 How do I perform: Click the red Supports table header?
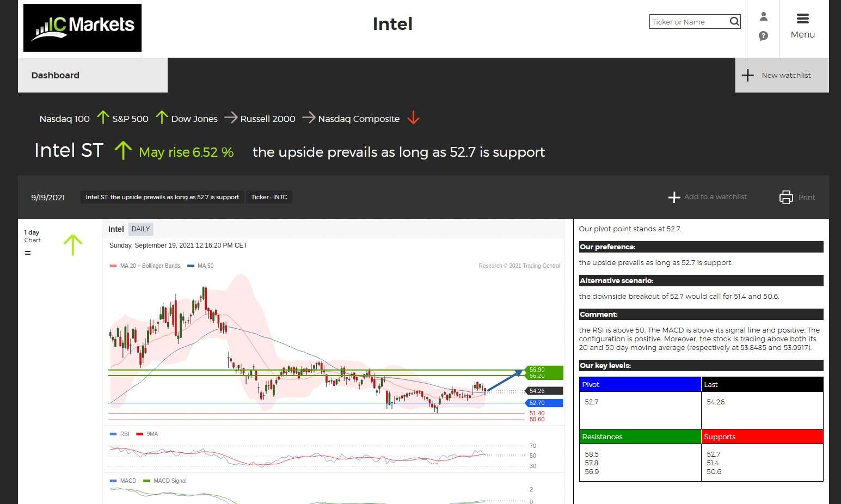coord(762,437)
